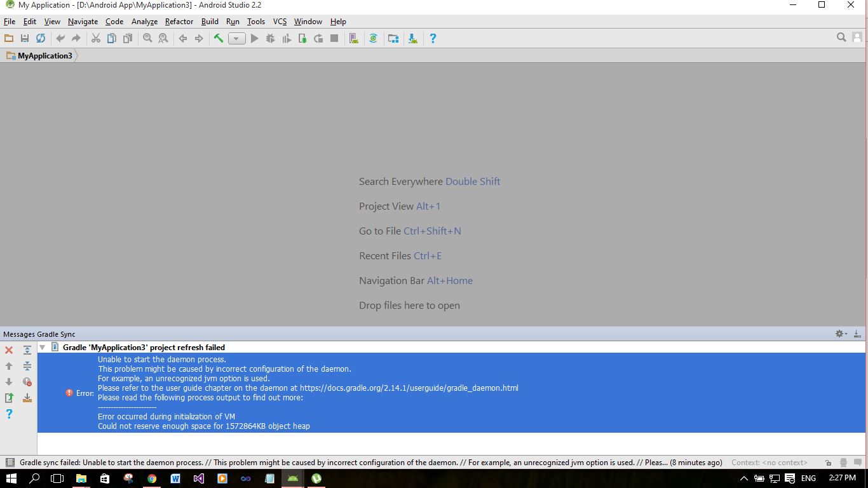Click the Search Everywhere magnifier icon
Screen dimensions: 868x488
pyautogui.click(x=841, y=38)
